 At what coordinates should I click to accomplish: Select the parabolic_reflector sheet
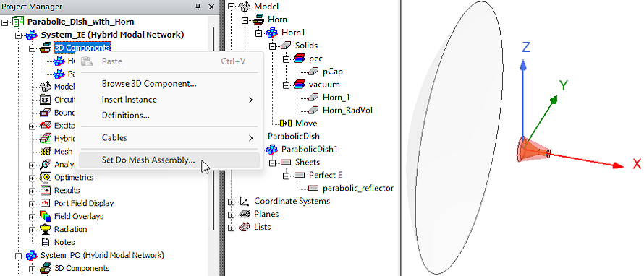coord(358,189)
